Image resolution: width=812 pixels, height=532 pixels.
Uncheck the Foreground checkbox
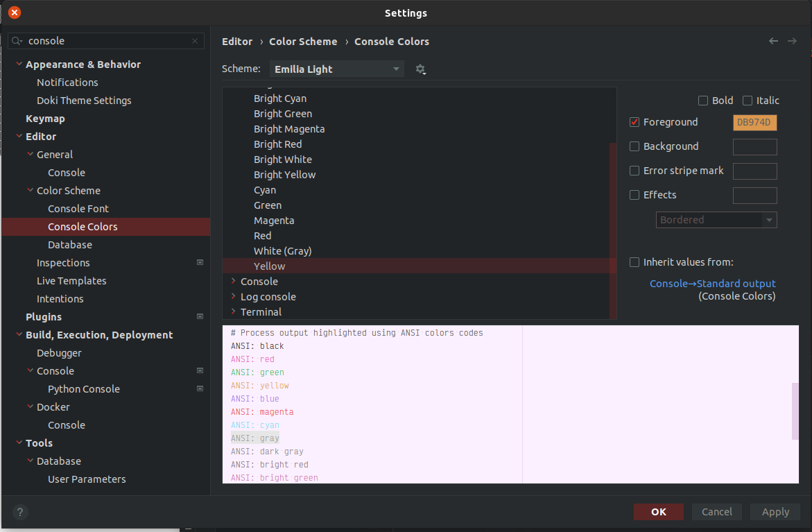pos(634,121)
